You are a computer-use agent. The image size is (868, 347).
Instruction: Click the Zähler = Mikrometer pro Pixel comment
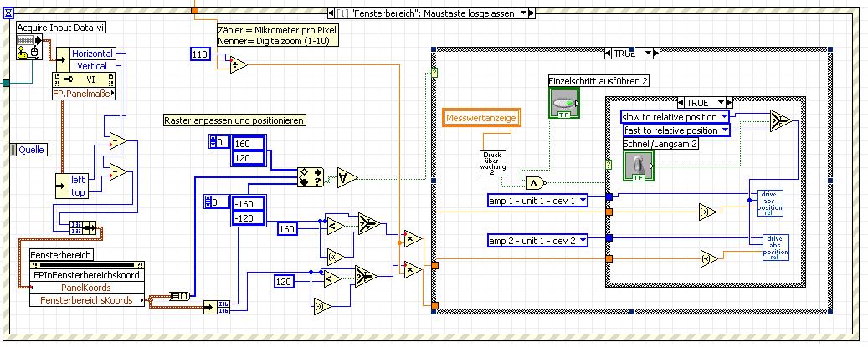(277, 35)
